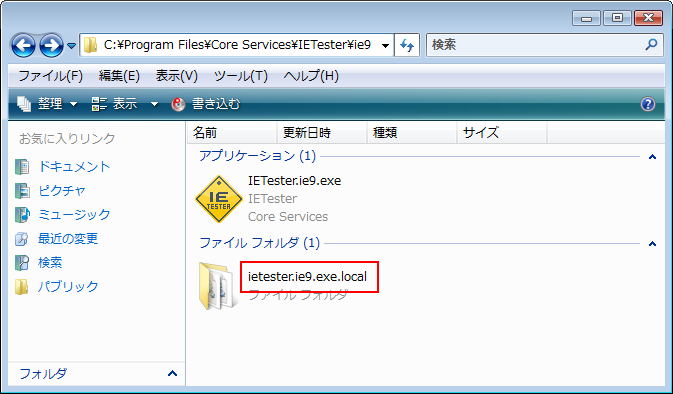Go back with the blue Back arrow

23,45
